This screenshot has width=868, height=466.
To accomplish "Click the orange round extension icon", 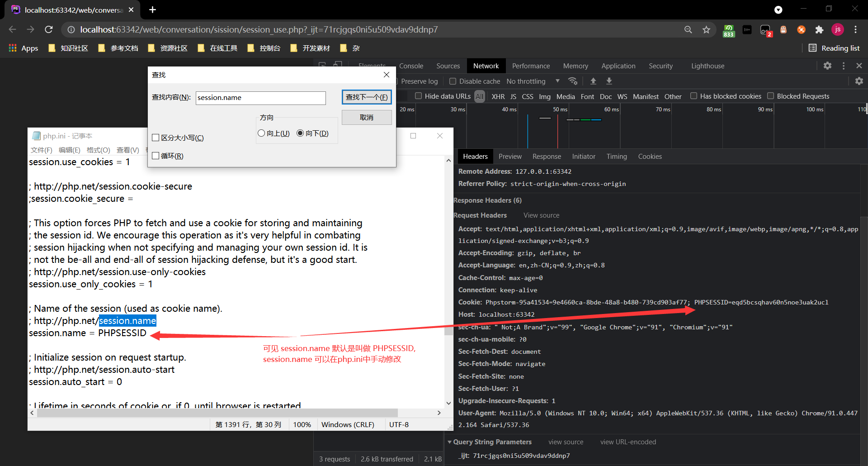I will pyautogui.click(x=801, y=29).
